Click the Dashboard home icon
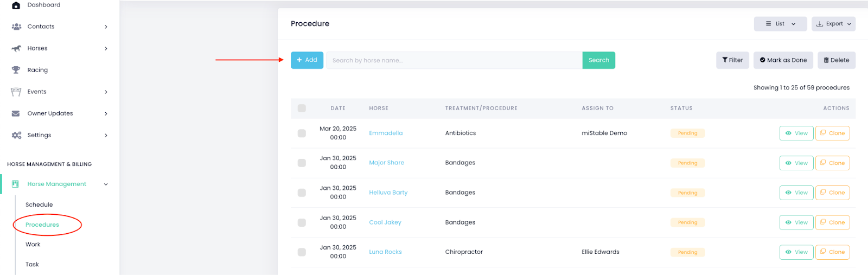The height and width of the screenshot is (275, 868). point(16,5)
